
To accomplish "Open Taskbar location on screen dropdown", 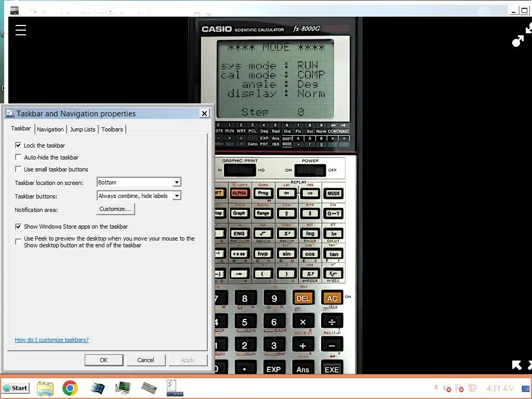I will pos(139,182).
